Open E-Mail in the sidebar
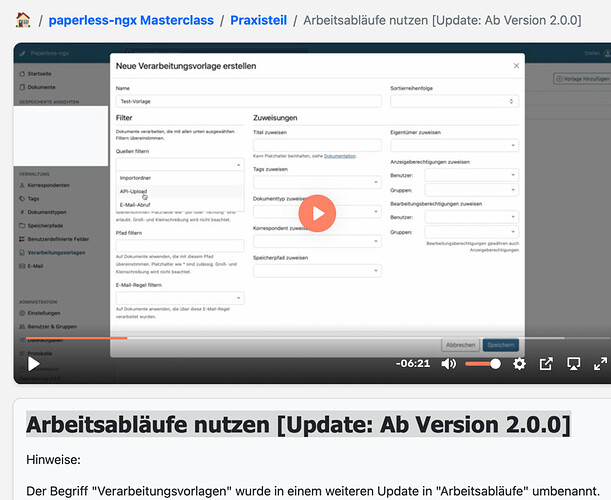The width and height of the screenshot is (611, 500). click(35, 266)
